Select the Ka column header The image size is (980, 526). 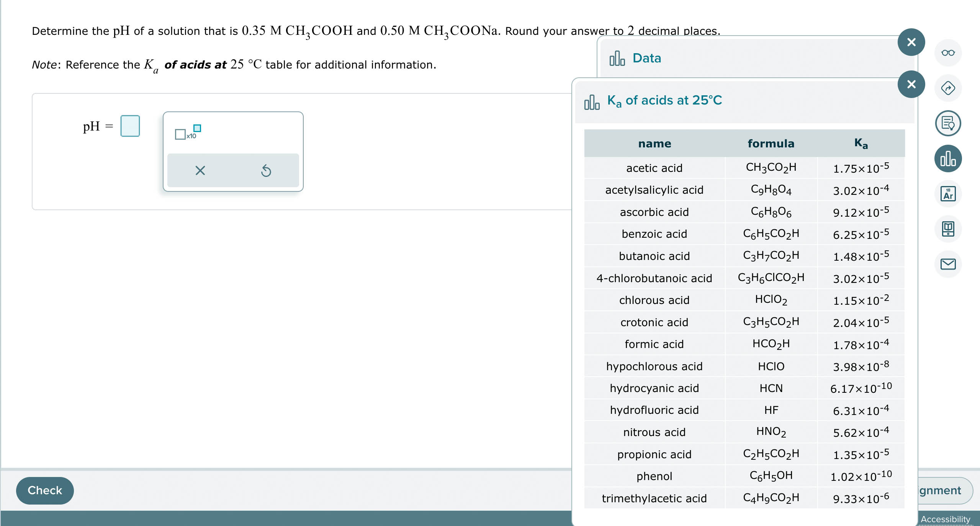tap(860, 143)
